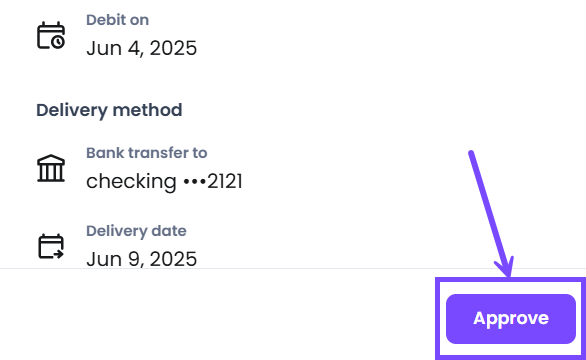Click the empty footer area left of Approve
586x360 pixels.
[x=217, y=315]
